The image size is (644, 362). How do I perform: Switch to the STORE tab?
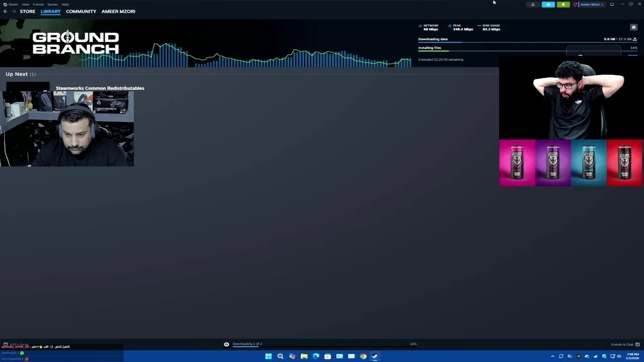click(28, 11)
